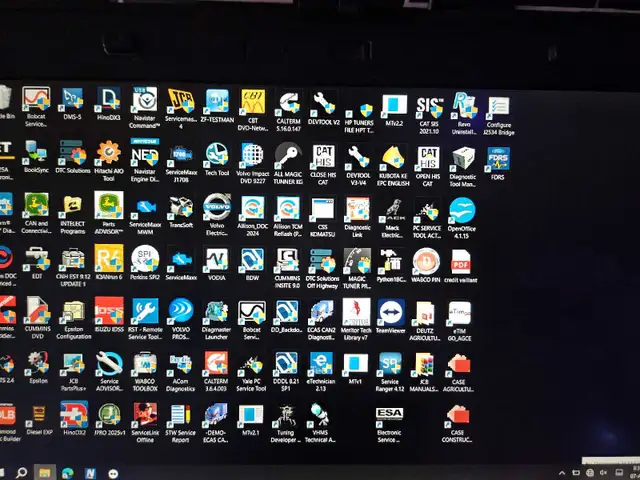The width and height of the screenshot is (640, 480).
Task: Open the ZF-TESTMAN desktop icon
Action: tap(217, 101)
